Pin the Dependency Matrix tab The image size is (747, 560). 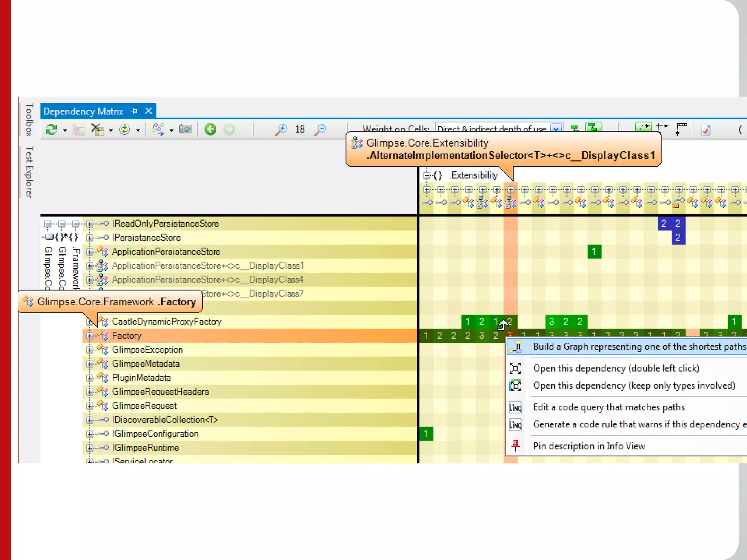point(134,111)
